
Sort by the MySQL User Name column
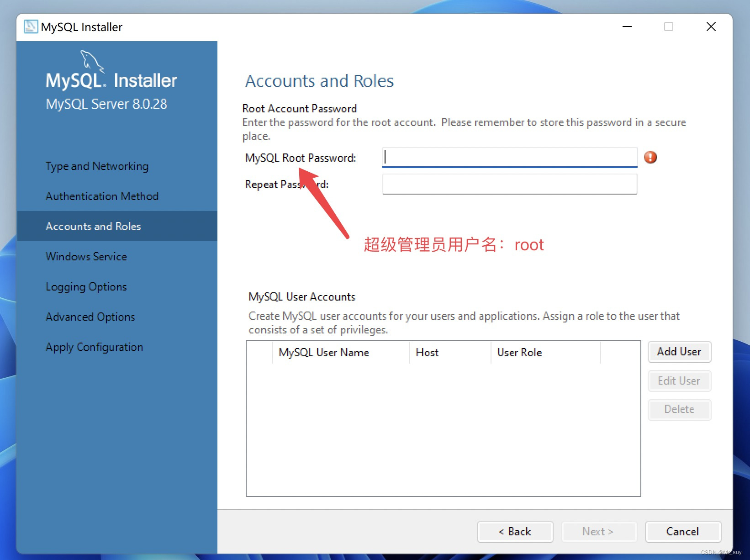click(341, 353)
